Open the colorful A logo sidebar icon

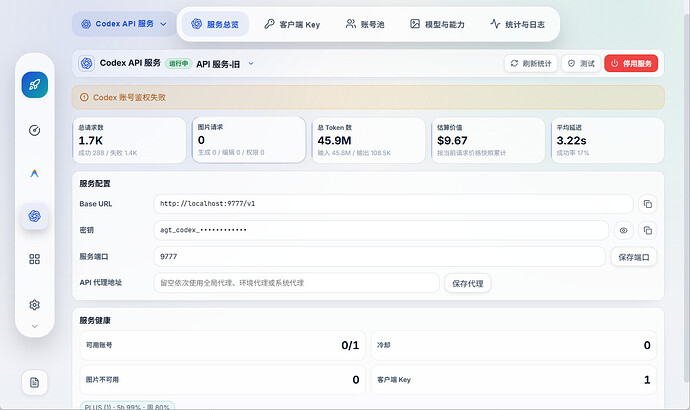pyautogui.click(x=34, y=173)
